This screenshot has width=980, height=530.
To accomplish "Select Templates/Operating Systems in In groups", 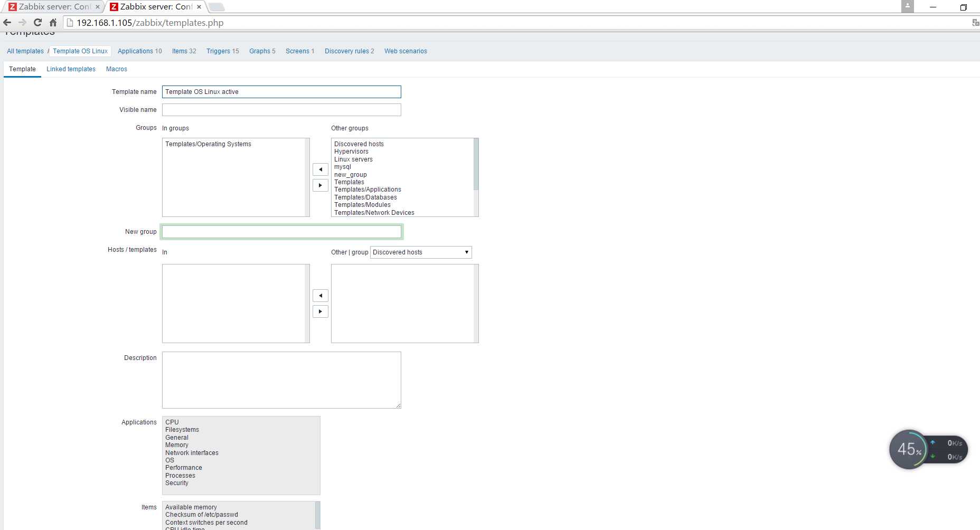I will point(208,144).
